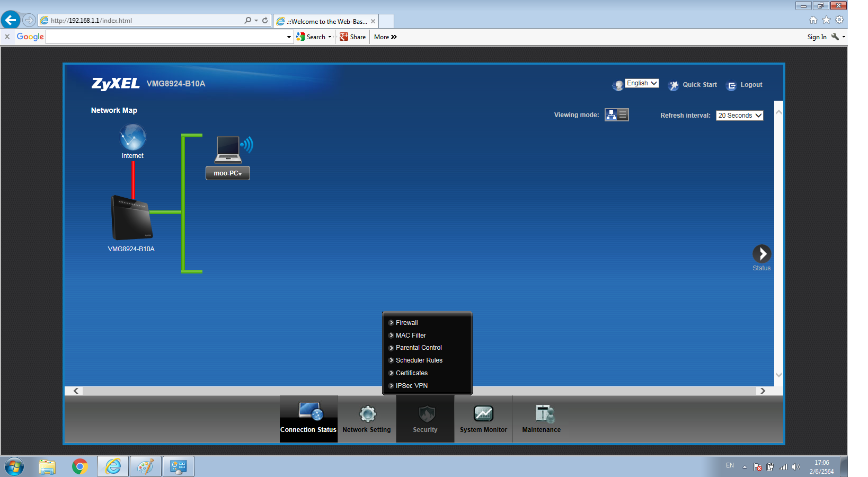
Task: Click the horizontal scrollbar left arrow
Action: pos(76,391)
